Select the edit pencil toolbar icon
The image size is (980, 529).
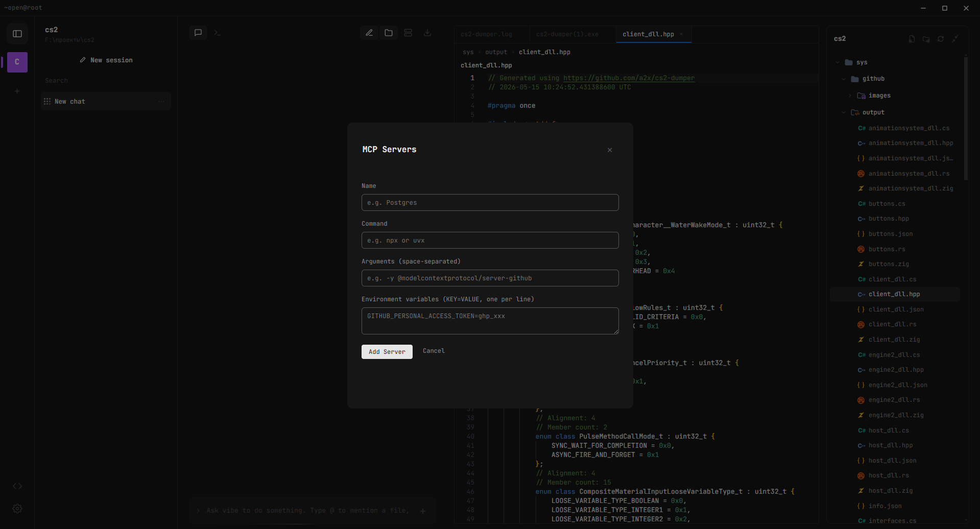point(369,33)
